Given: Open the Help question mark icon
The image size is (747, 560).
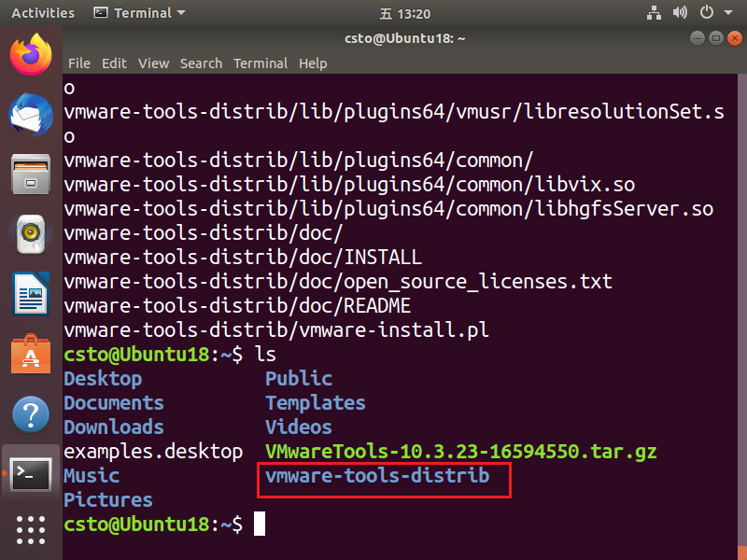Looking at the screenshot, I should 31,414.
